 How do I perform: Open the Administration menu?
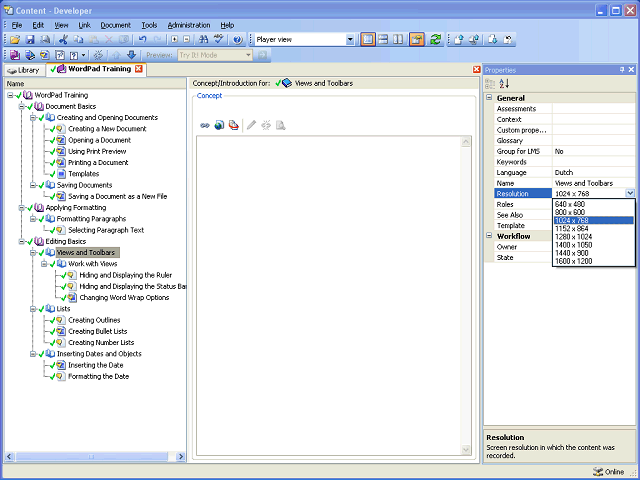(189, 25)
